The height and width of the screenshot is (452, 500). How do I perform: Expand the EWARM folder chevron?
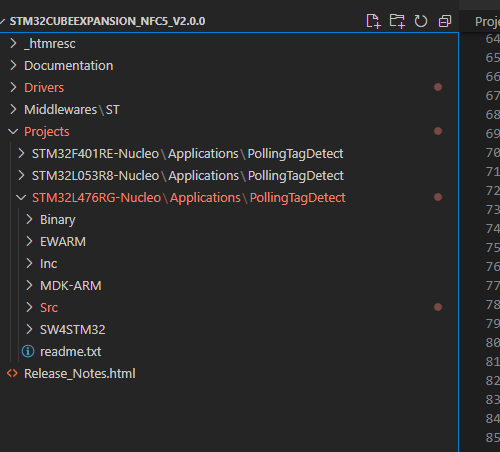29,241
